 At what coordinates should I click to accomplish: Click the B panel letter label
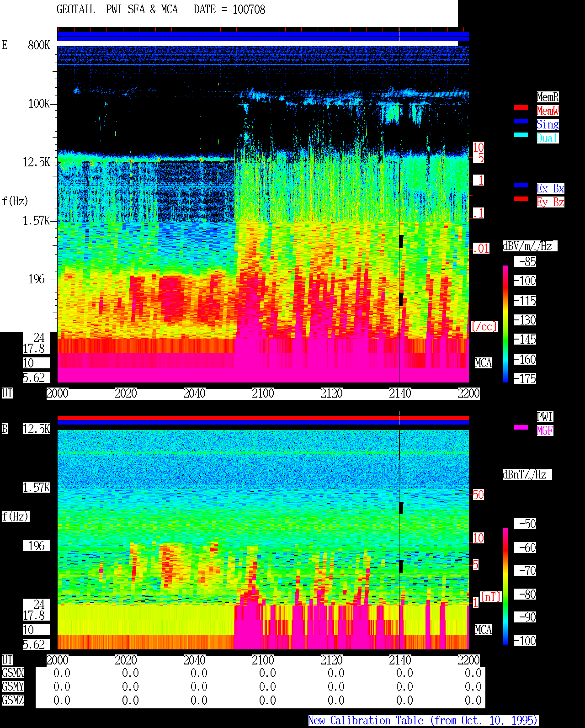tap(5, 429)
